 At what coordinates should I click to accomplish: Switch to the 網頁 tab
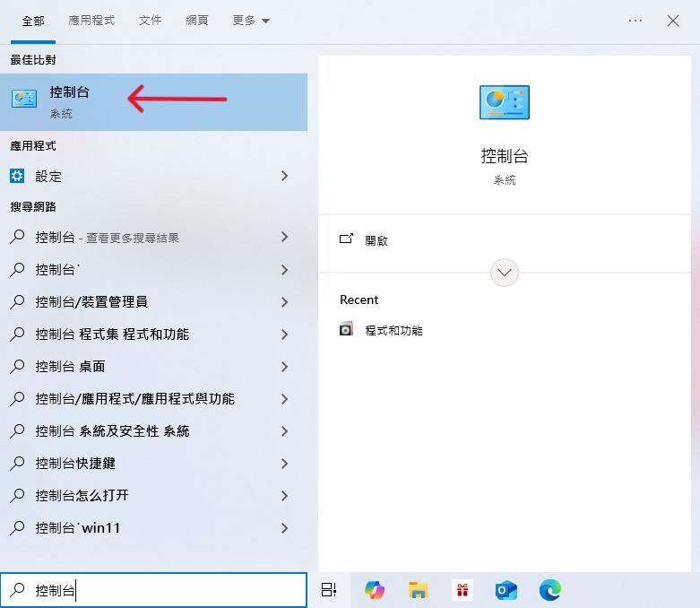[197, 21]
